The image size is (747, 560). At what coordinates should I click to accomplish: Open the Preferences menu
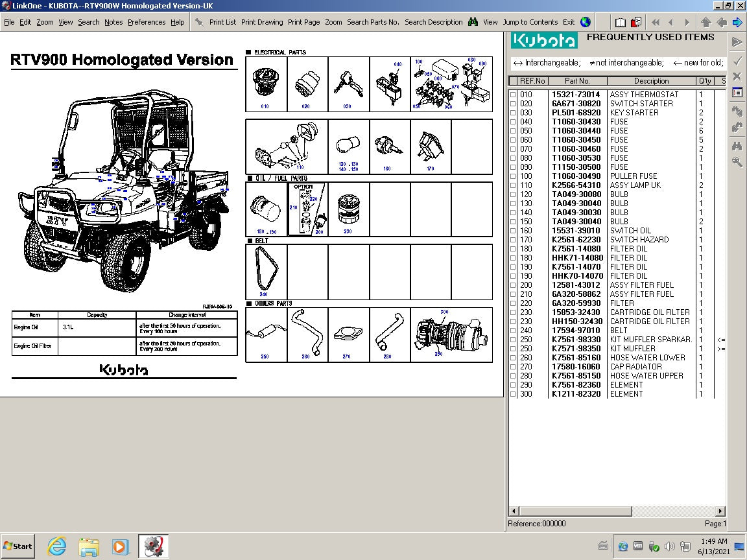click(x=147, y=21)
